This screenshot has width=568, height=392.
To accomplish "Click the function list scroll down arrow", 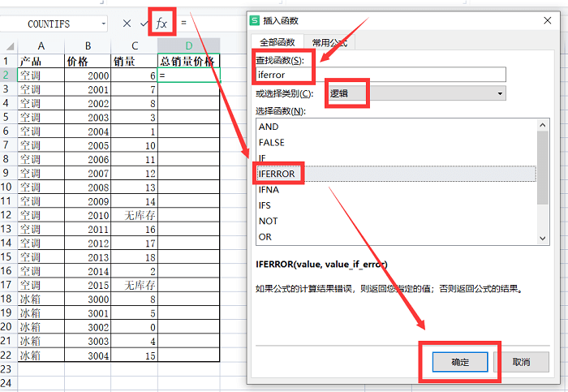I will (543, 239).
